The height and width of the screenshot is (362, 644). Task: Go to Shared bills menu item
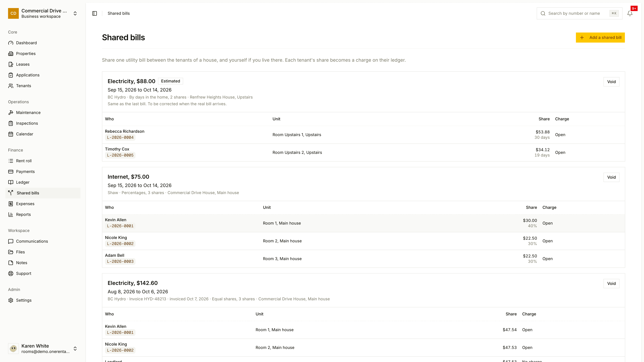click(43, 193)
